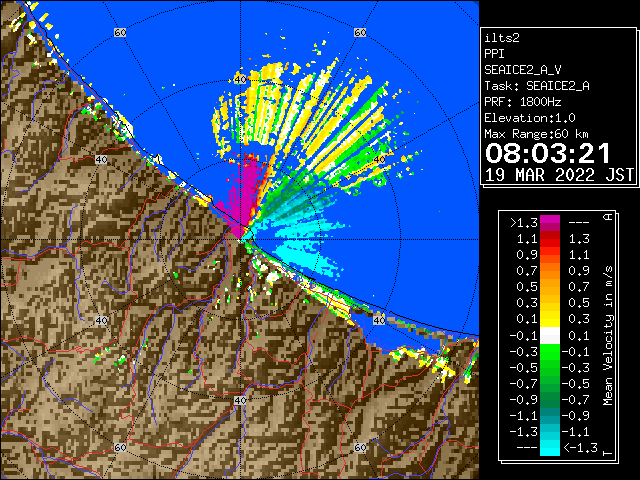
Task: Click the cyan swatch at the legend bottom
Action: [x=550, y=448]
